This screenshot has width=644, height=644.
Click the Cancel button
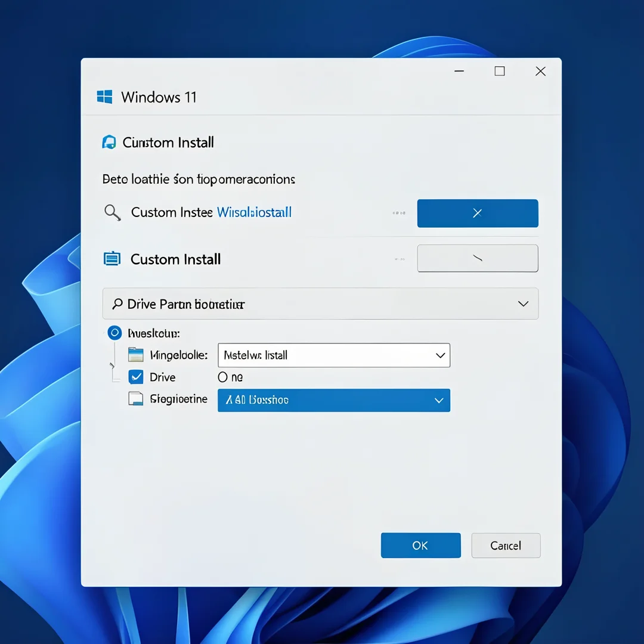pyautogui.click(x=506, y=546)
